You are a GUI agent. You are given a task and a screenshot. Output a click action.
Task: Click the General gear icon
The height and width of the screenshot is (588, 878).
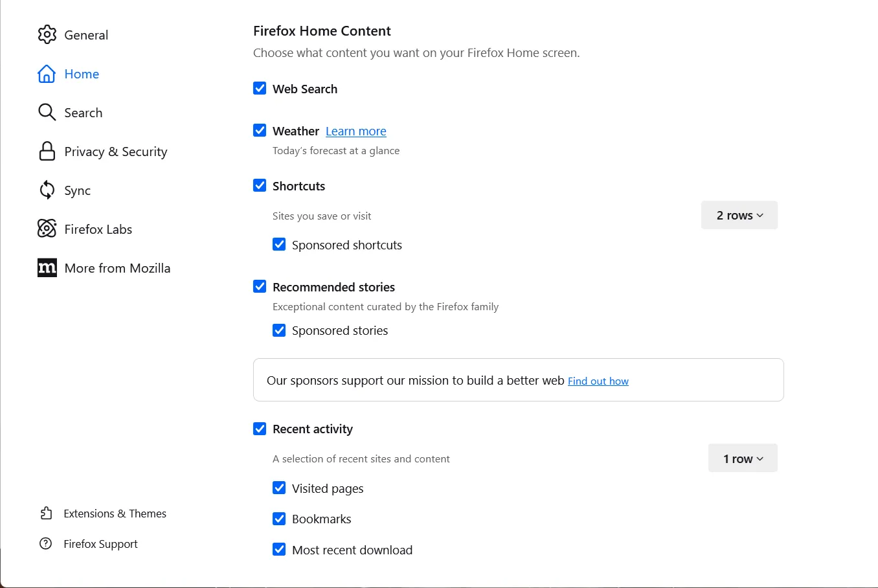coord(47,35)
